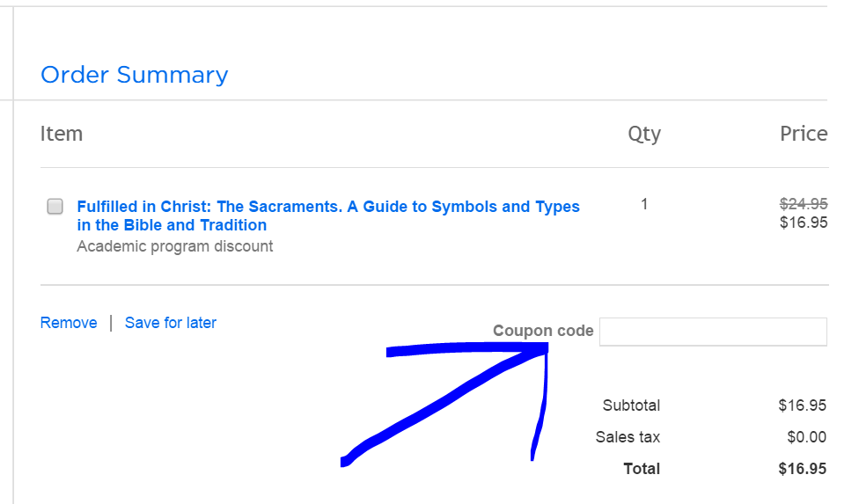Tick the checkbox beside Fulfilled in Christ item
The height and width of the screenshot is (504, 859).
[x=55, y=207]
